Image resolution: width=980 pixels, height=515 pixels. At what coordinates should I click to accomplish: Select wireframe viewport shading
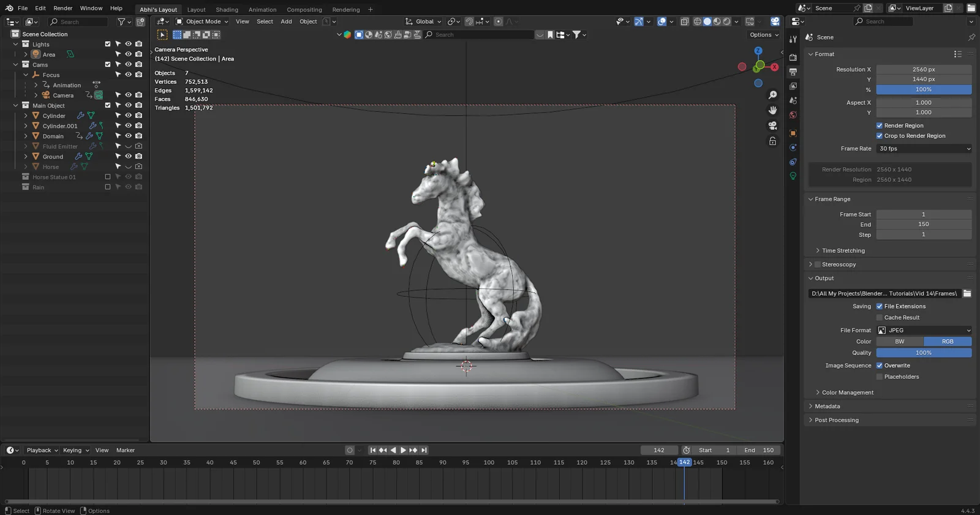click(x=698, y=21)
